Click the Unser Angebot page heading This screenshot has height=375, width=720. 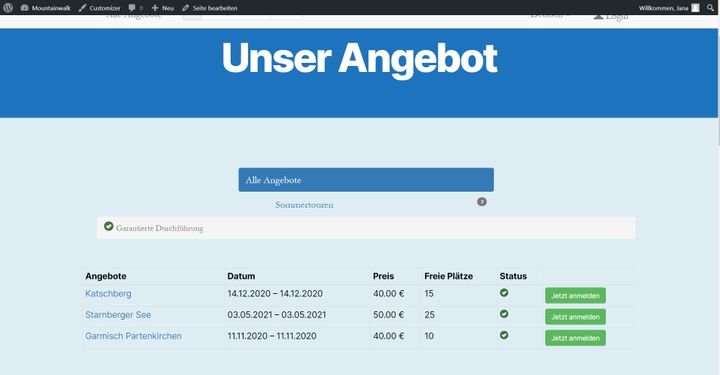click(x=360, y=59)
